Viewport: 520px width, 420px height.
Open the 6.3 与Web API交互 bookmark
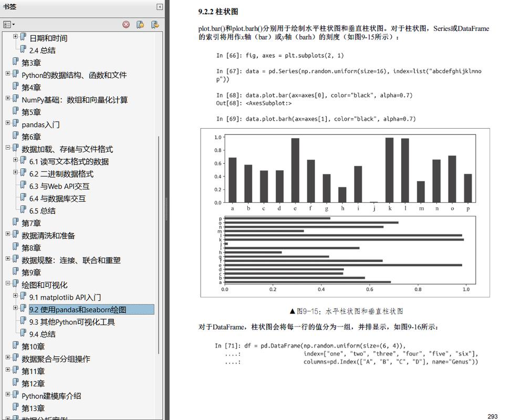click(59, 186)
